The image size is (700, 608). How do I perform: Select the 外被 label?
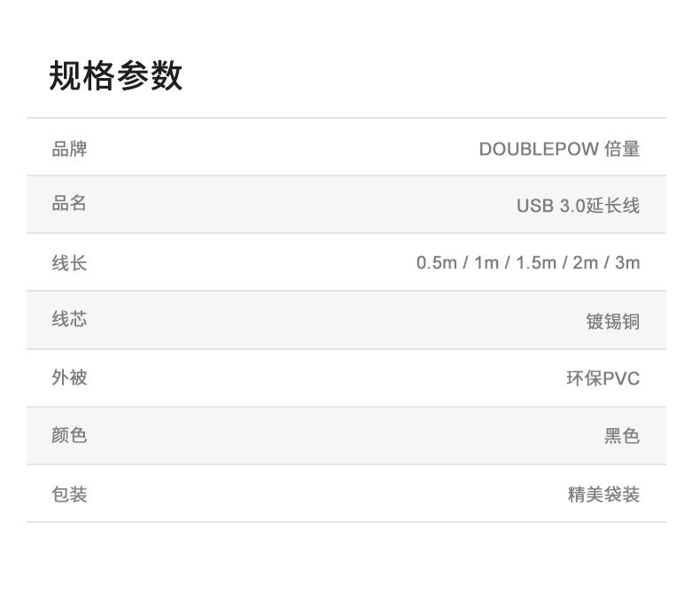tap(69, 378)
